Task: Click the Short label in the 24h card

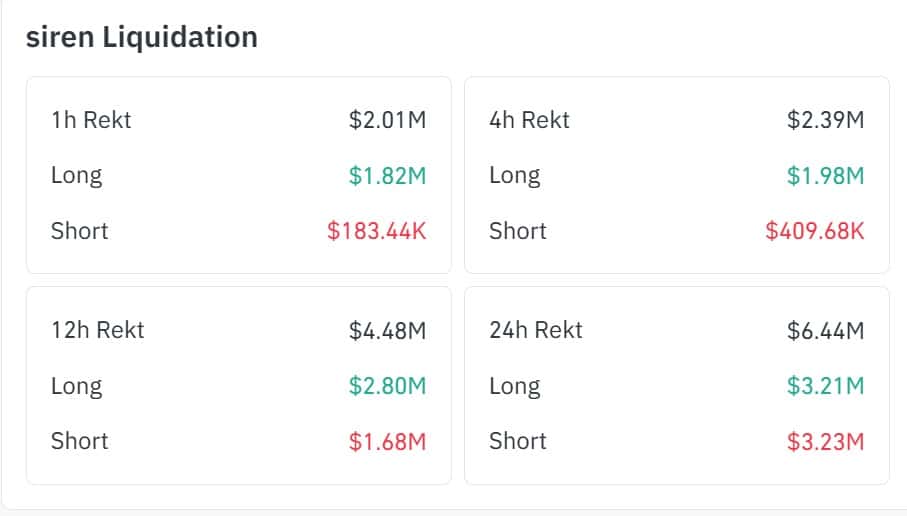Action: [x=517, y=441]
